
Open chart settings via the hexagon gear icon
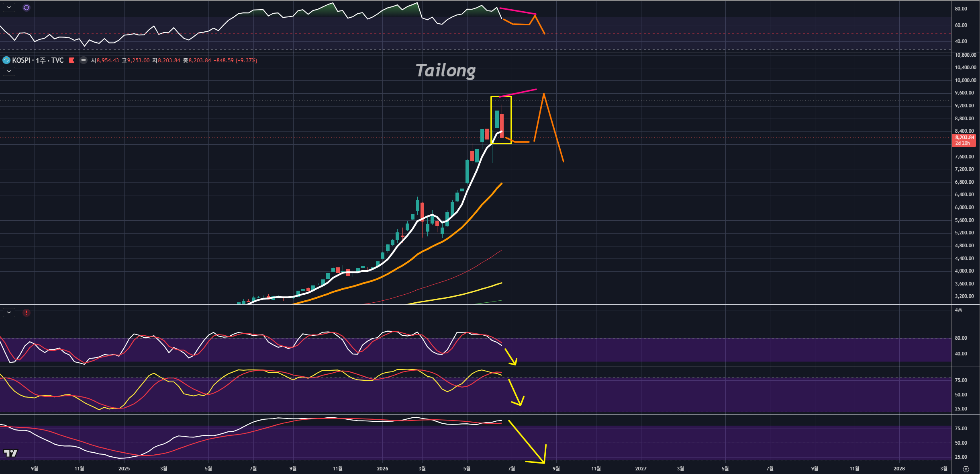pos(966,469)
